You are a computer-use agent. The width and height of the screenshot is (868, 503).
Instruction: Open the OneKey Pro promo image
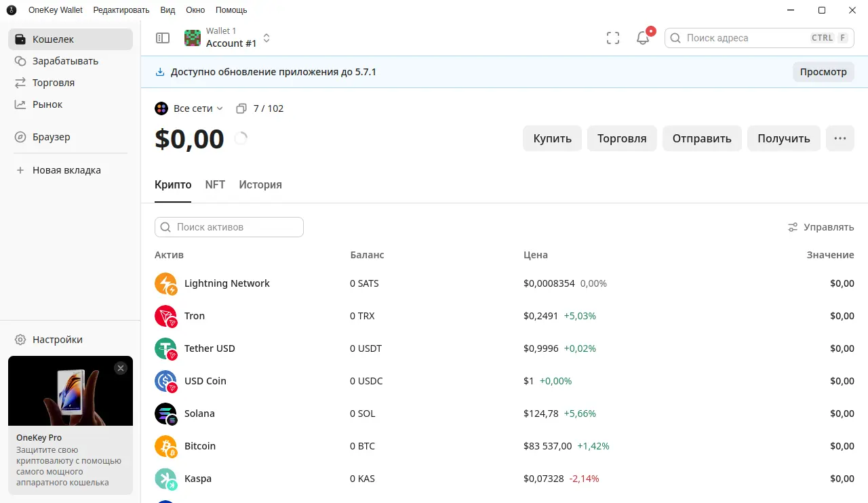[71, 391]
